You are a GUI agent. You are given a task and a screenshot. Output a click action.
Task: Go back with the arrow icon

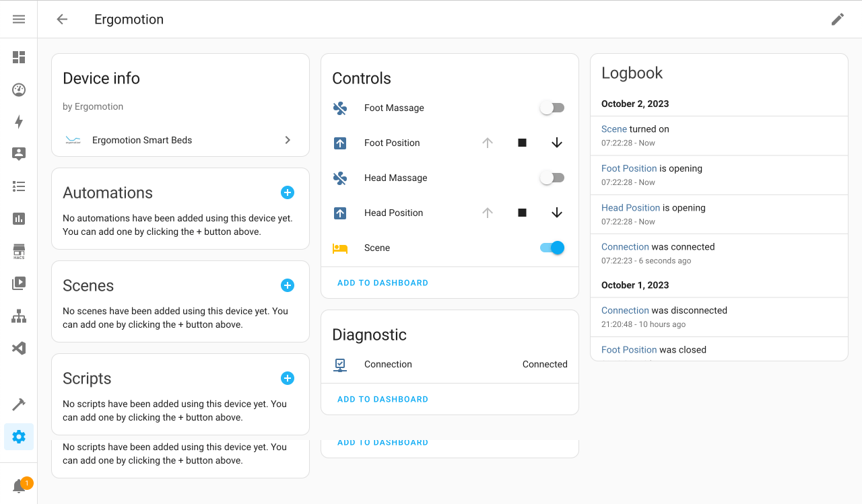62,20
